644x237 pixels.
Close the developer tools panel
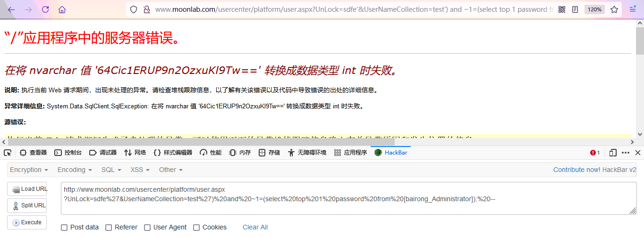pos(637,153)
